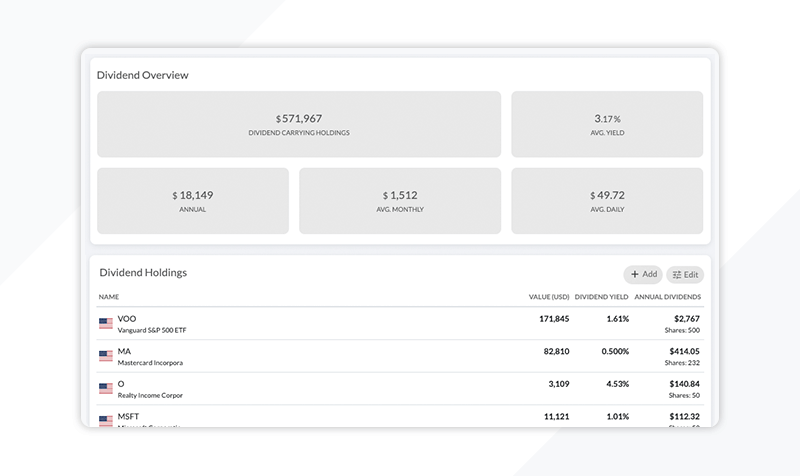Click the Edit button in Dividend Holdings
Viewport: 800px width, 476px height.
685,275
